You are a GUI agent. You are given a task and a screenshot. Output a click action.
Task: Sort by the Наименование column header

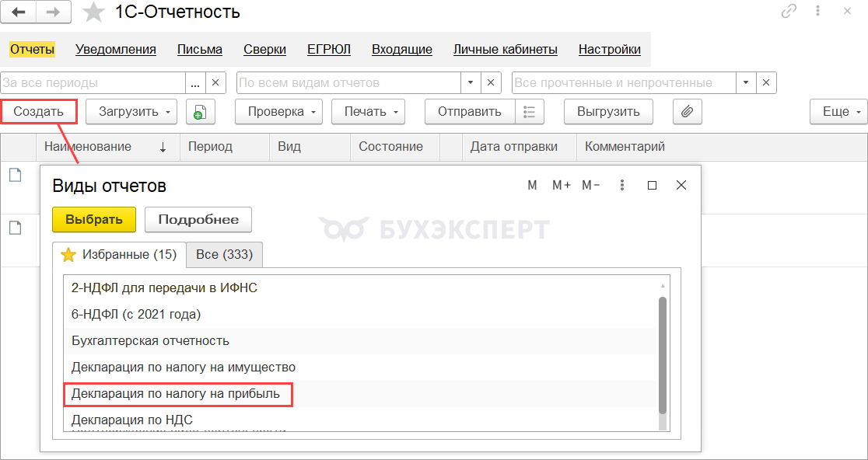[108, 147]
